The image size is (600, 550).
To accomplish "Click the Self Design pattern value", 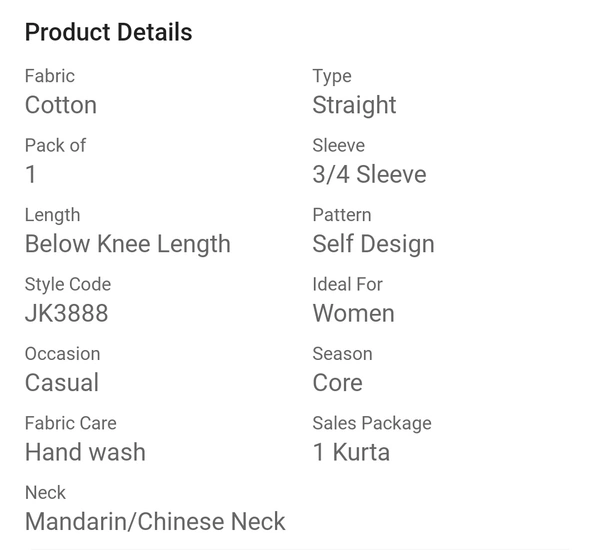I will [373, 245].
